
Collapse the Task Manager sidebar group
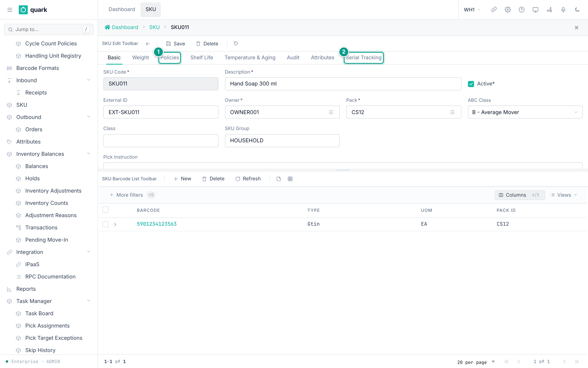coord(89,301)
